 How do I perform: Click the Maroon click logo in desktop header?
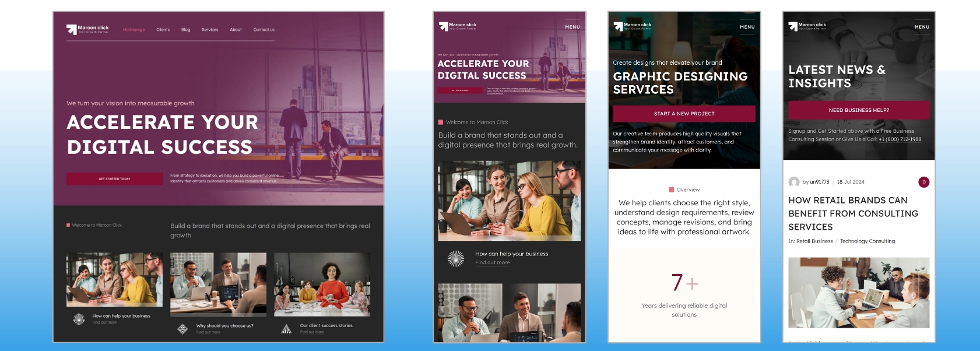[x=87, y=29]
